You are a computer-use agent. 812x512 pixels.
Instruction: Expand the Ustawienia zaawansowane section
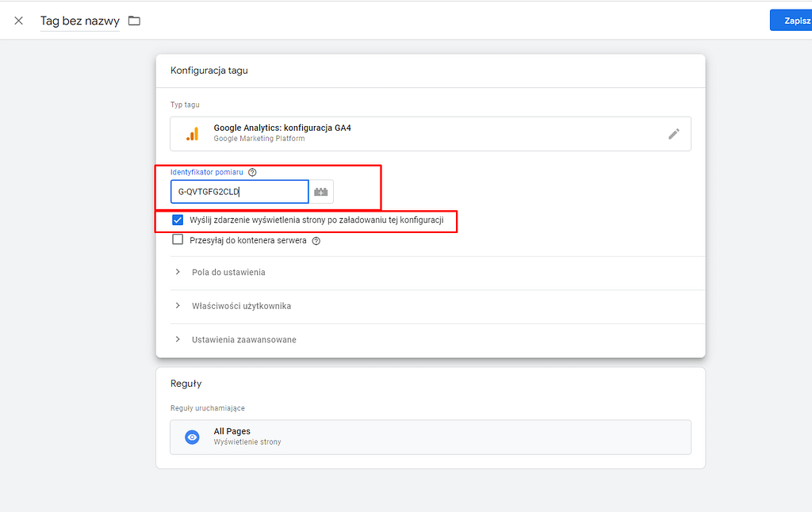pyautogui.click(x=243, y=340)
